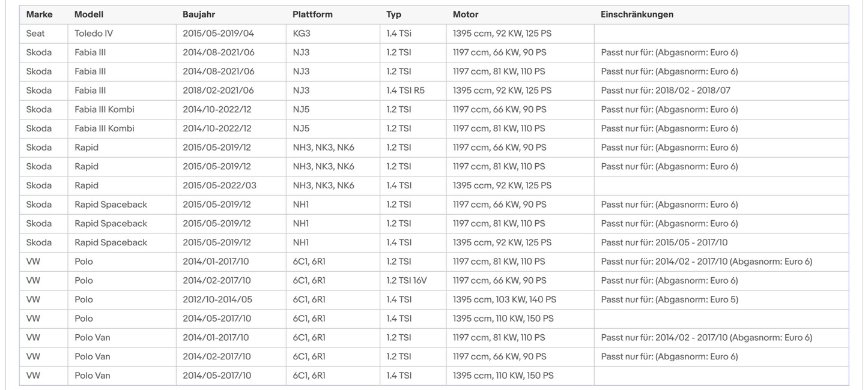The width and height of the screenshot is (868, 390).
Task: Select the Baujahr column header
Action: (x=199, y=14)
